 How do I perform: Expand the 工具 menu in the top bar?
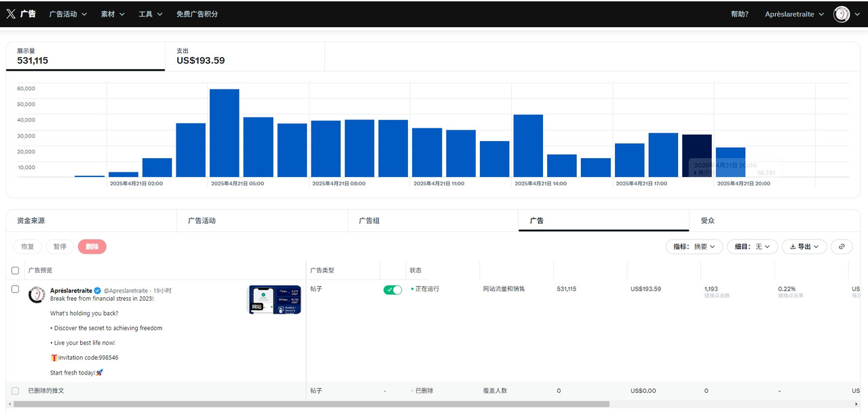151,14
